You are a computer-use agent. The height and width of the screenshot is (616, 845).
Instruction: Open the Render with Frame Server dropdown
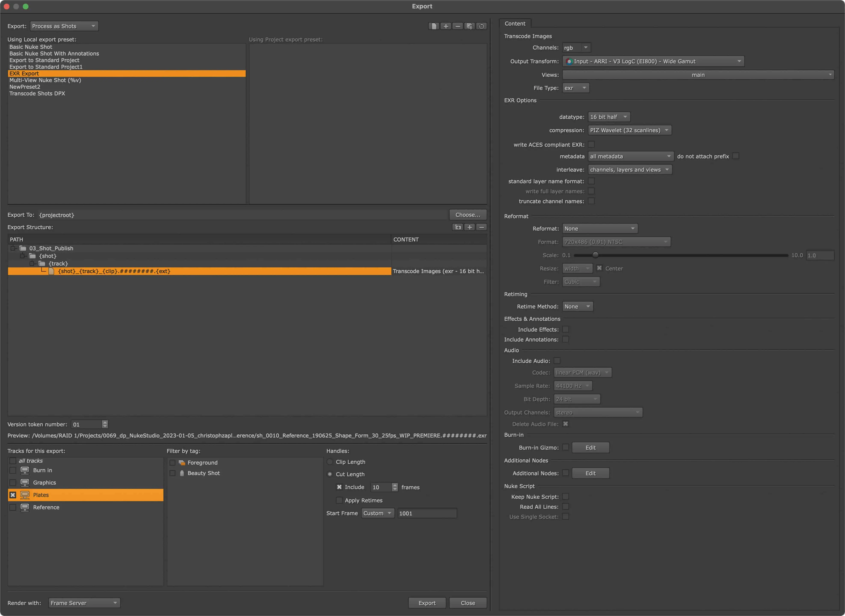coord(84,603)
